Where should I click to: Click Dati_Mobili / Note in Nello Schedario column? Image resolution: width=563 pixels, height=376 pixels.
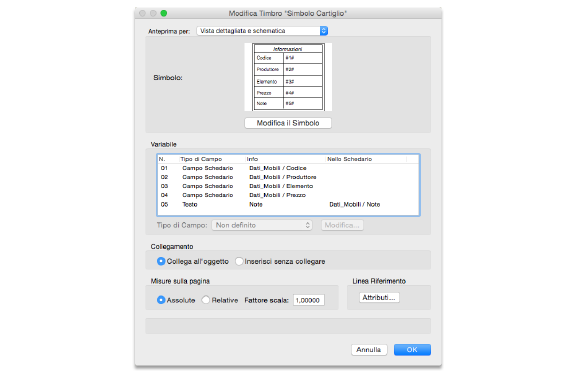click(x=355, y=204)
